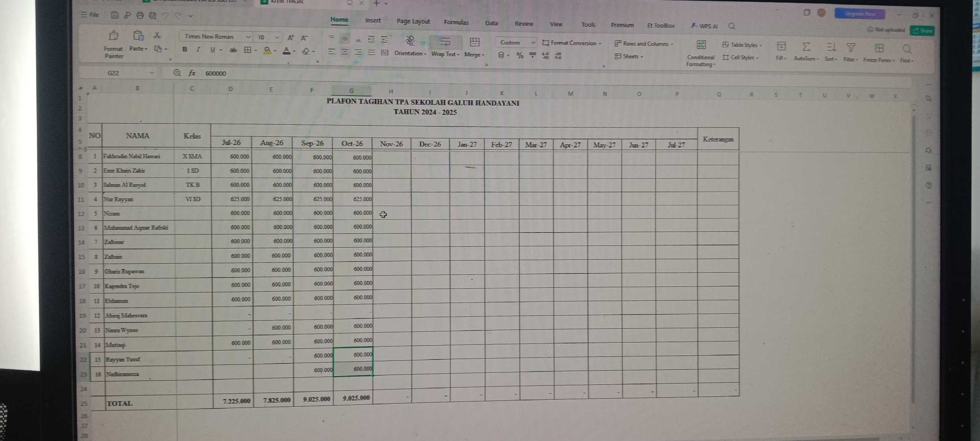Click the Undo arrow icon
The width and height of the screenshot is (980, 441).
(165, 16)
